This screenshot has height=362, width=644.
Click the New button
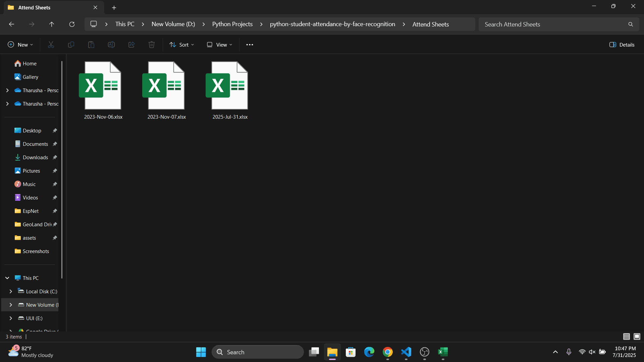click(x=20, y=45)
